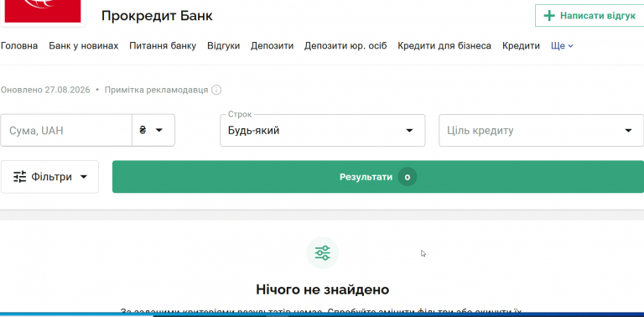Click the 'Оновлено 27.08.2026' text

point(45,90)
